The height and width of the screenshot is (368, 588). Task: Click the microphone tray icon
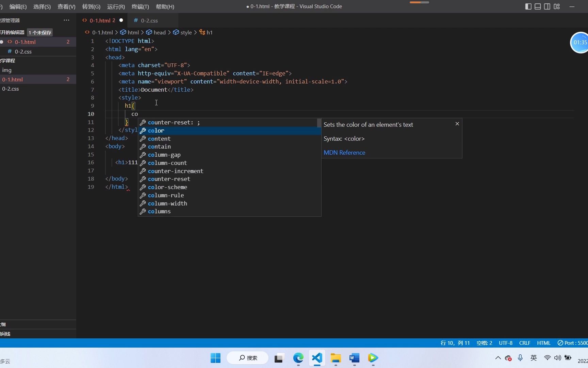520,358
